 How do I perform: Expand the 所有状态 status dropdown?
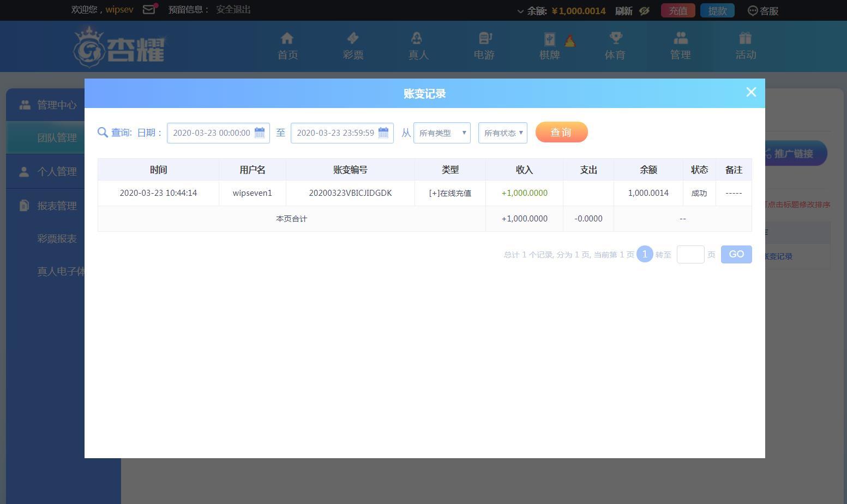pos(502,133)
